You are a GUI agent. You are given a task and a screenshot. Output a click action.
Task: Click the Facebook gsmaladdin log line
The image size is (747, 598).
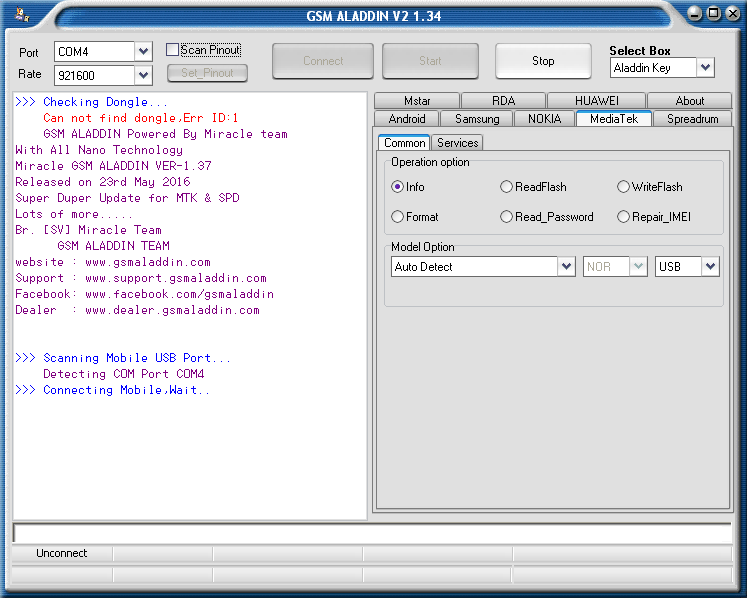click(145, 294)
